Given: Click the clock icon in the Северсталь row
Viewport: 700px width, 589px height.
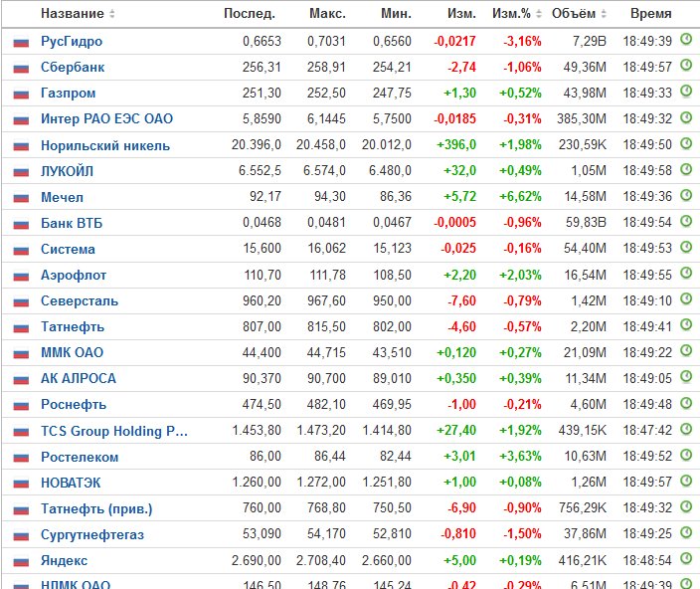Looking at the screenshot, I should click(686, 298).
